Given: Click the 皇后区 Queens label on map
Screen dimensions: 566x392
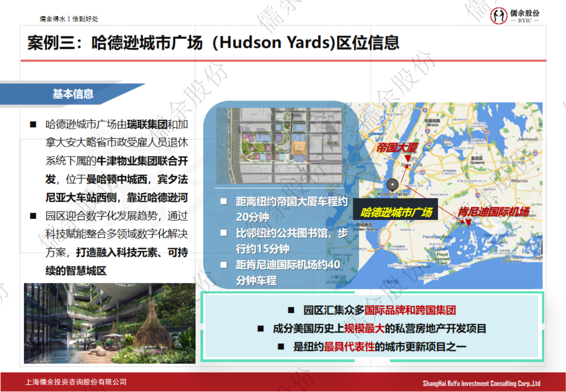Looking at the screenshot, I should tap(477, 160).
